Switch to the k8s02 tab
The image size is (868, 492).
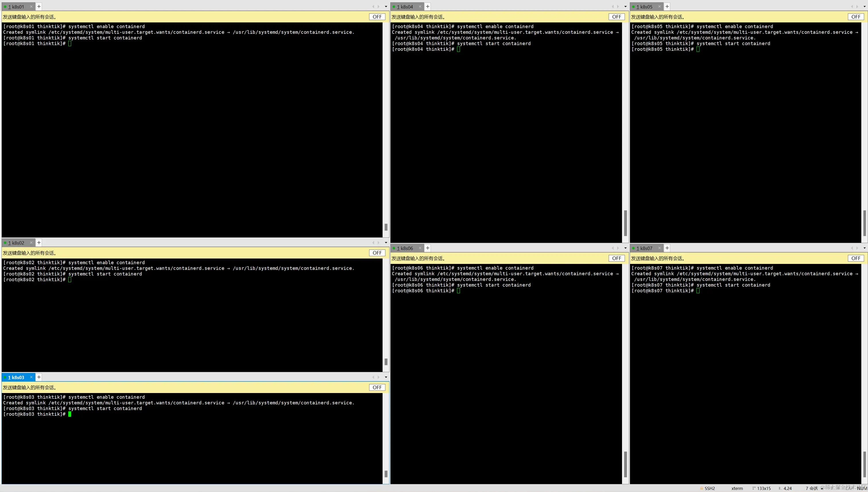pyautogui.click(x=16, y=243)
